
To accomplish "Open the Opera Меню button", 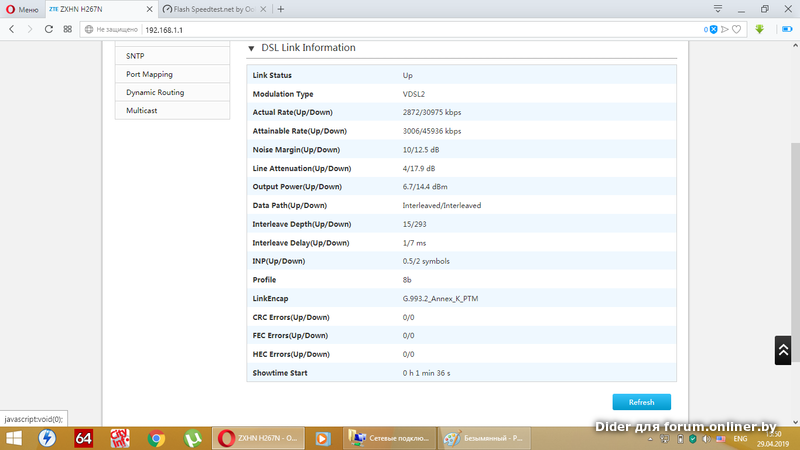I will 22,9.
